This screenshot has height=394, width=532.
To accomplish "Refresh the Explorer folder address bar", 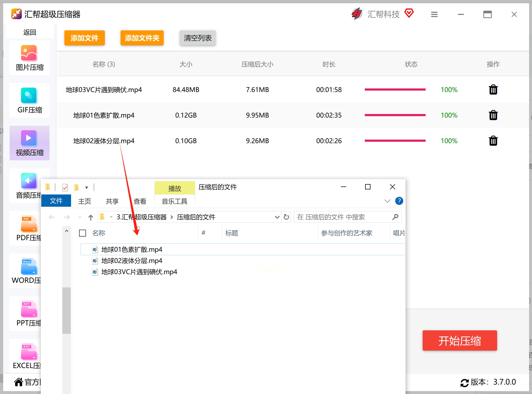I will pos(286,217).
